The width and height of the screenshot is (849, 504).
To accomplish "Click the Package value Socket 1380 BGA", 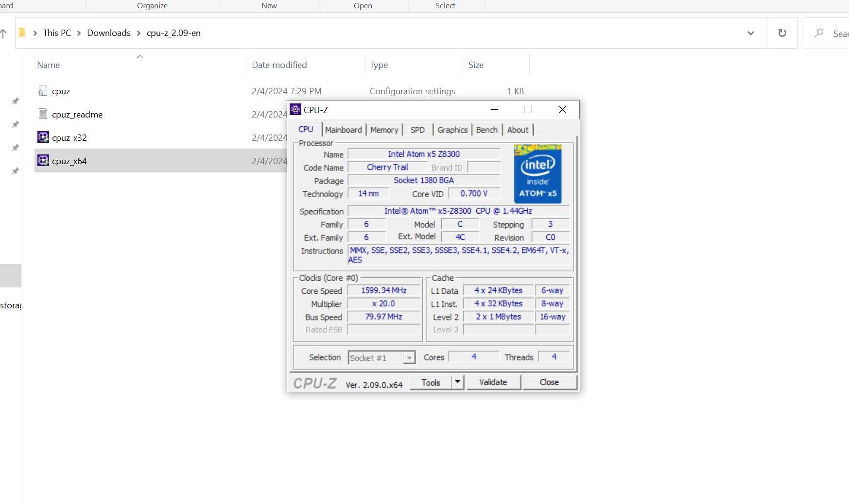I will (x=424, y=180).
